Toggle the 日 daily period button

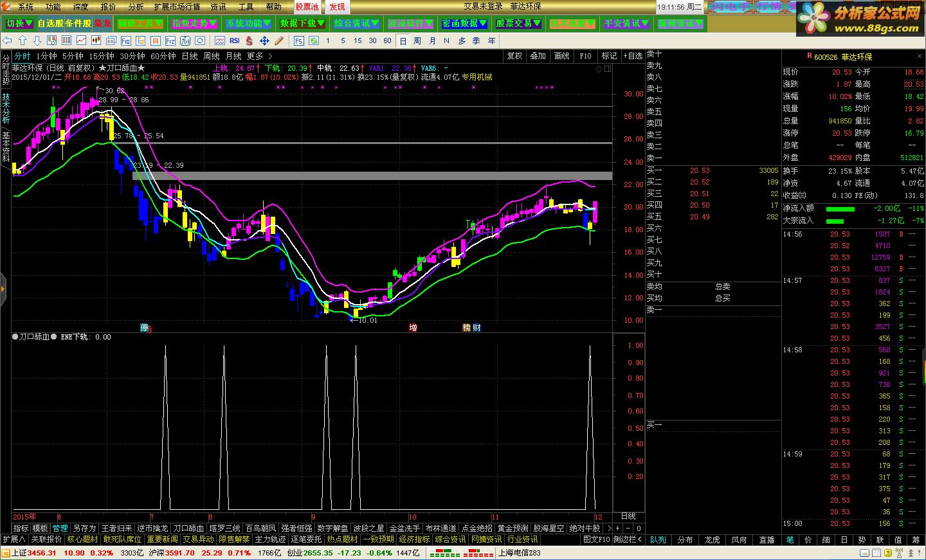[403, 41]
